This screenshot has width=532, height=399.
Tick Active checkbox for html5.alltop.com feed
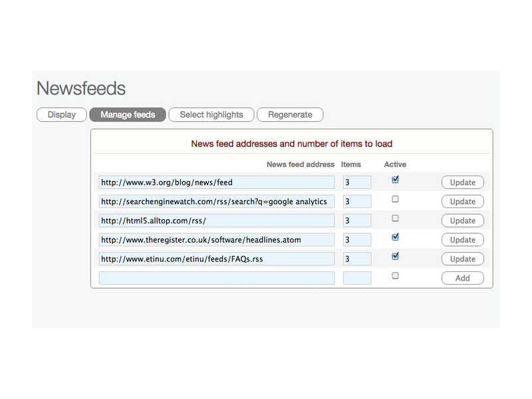395,218
